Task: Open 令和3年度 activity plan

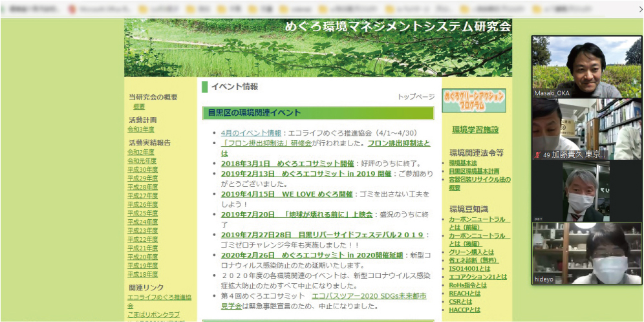Action: [141, 129]
